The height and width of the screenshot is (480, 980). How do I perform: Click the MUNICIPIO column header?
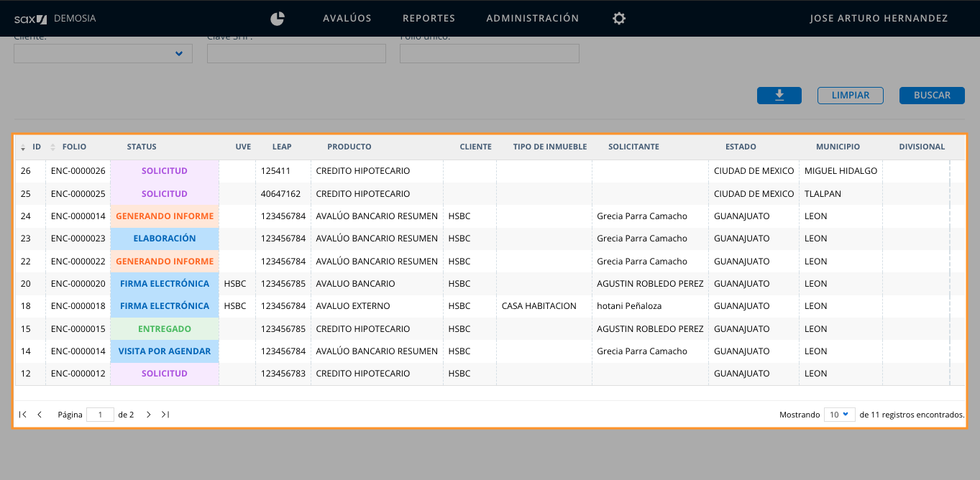click(x=838, y=147)
